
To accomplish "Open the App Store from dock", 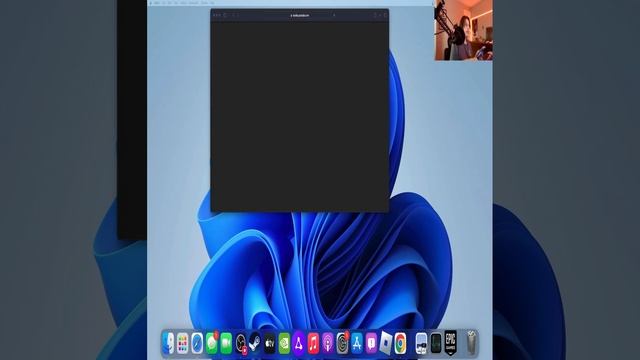I will click(x=357, y=343).
